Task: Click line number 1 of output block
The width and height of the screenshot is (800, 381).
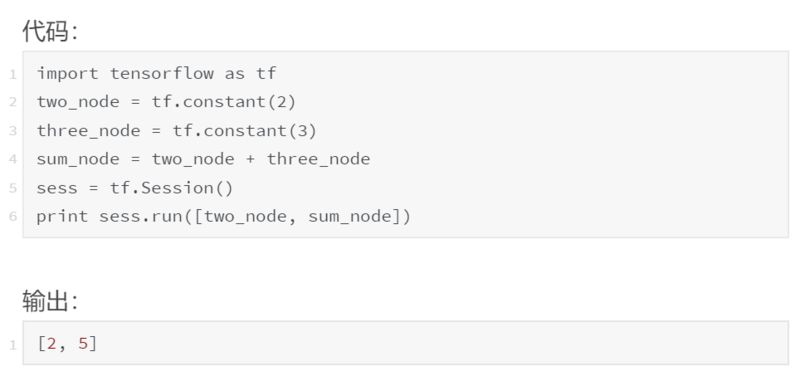Action: pyautogui.click(x=13, y=345)
